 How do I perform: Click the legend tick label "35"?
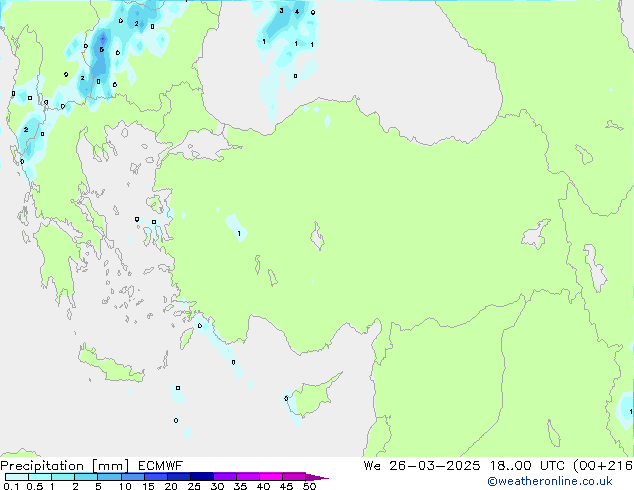[x=240, y=486]
